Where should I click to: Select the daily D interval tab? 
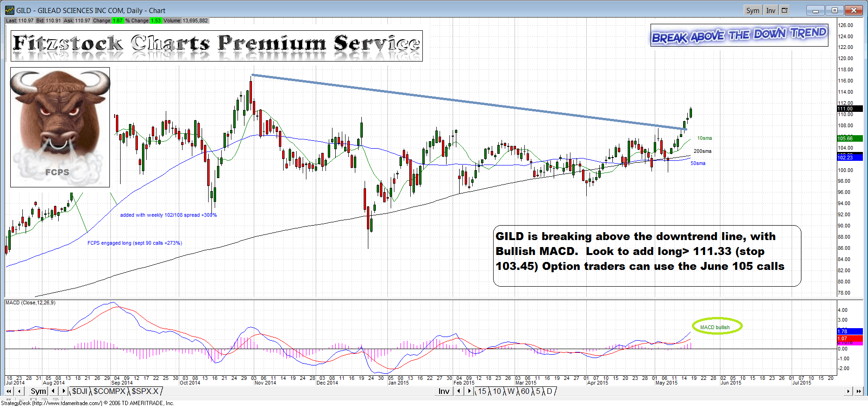(549, 392)
